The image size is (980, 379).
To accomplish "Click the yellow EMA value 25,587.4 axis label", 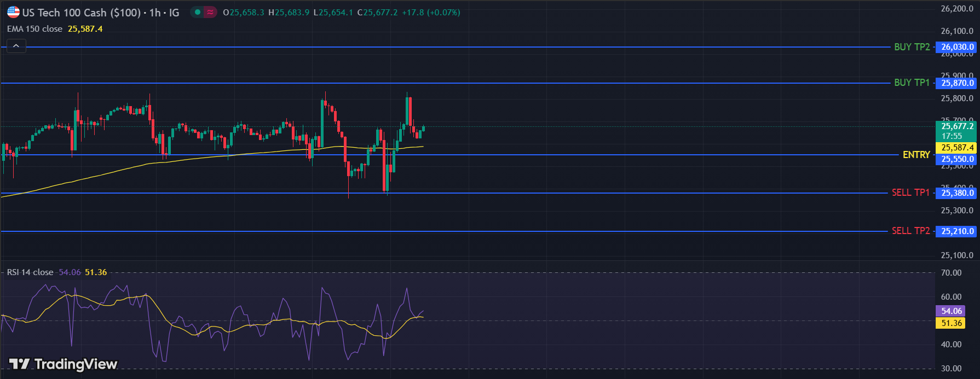I will point(957,148).
